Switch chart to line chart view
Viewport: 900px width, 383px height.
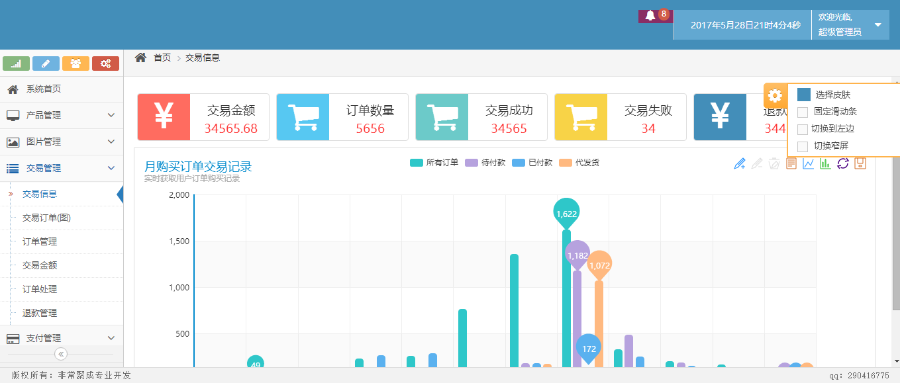pyautogui.click(x=808, y=164)
